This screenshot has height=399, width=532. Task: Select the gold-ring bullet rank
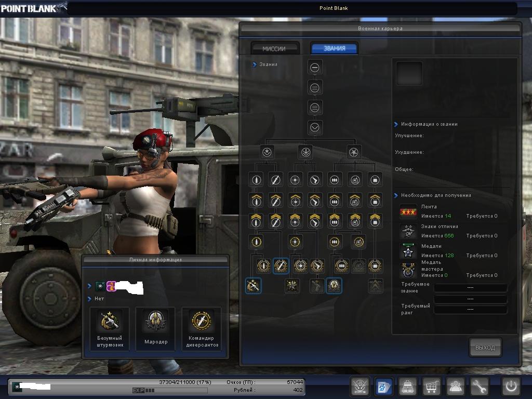[256, 242]
